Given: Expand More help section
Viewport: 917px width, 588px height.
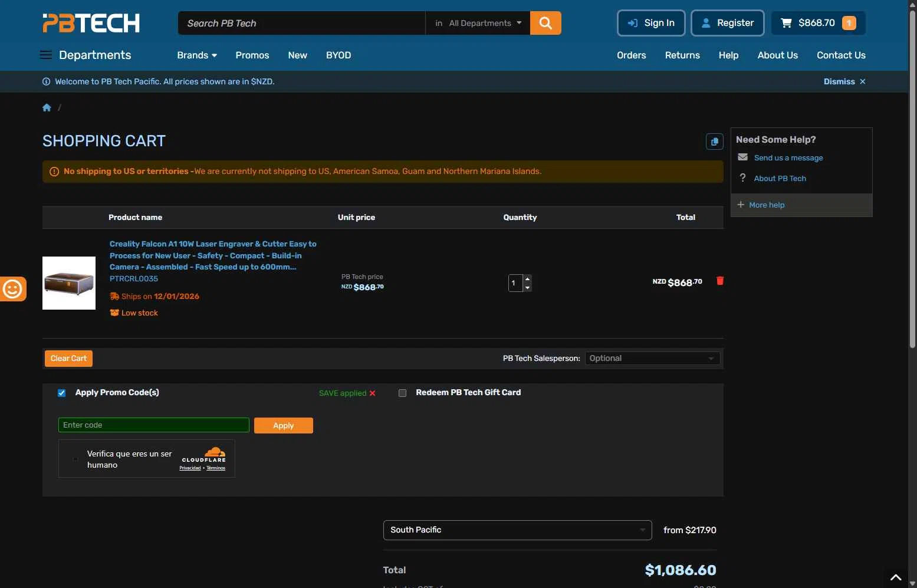Looking at the screenshot, I should tap(761, 205).
